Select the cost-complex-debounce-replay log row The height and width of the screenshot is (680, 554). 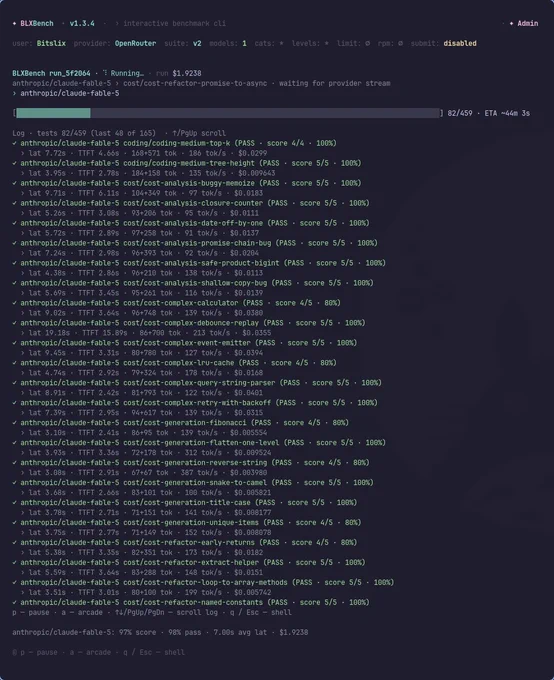[189, 323]
